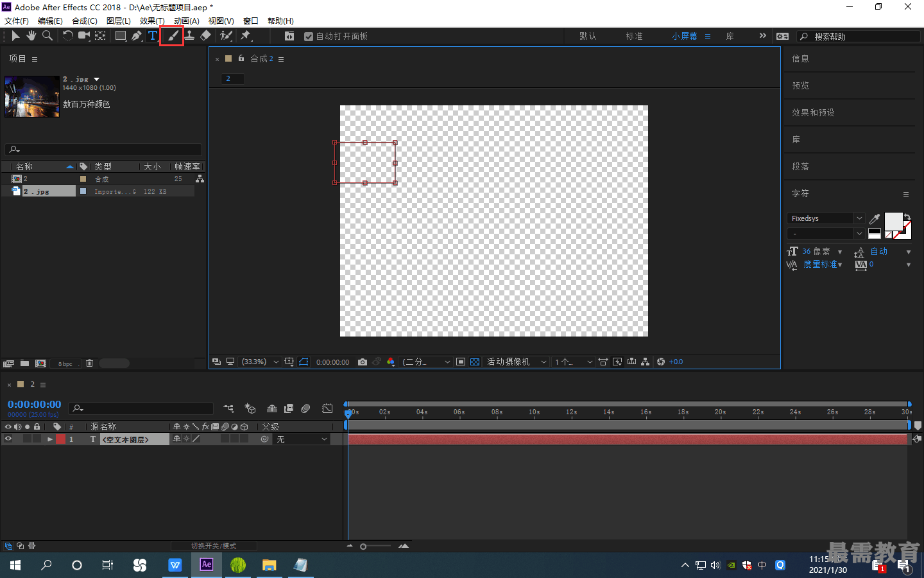Toggle frame blending enable in timeline

289,408
